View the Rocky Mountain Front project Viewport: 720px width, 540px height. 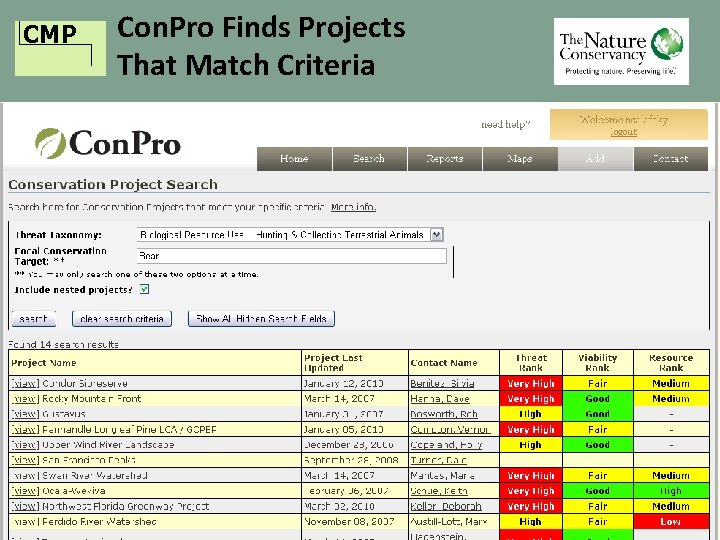pyautogui.click(x=25, y=399)
